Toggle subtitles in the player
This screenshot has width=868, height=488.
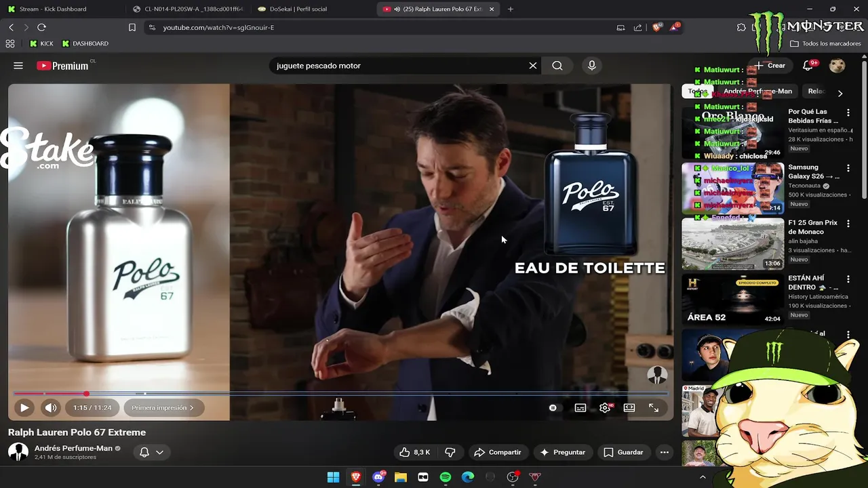pyautogui.click(x=580, y=408)
